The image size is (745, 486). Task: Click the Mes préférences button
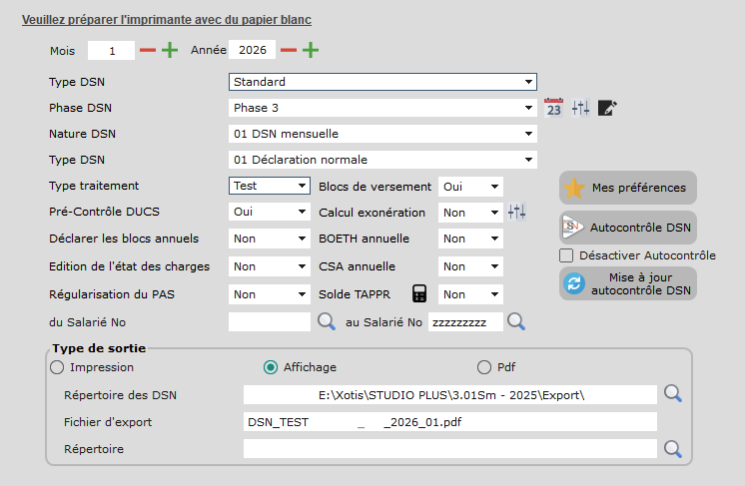[x=628, y=187]
